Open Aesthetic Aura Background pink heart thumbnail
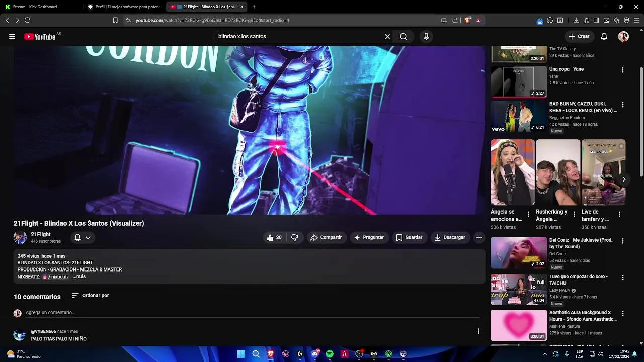Image resolution: width=644 pixels, height=362 pixels. (519, 325)
